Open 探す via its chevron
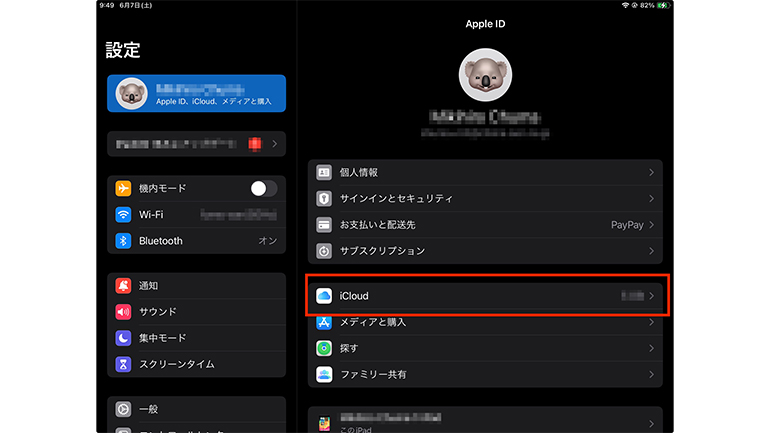Screen dimensions: 770x433 pos(651,348)
